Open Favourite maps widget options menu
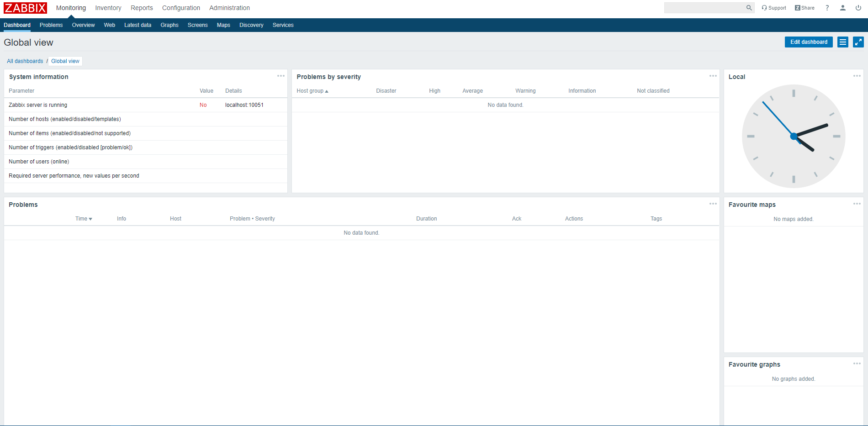Screen dimensions: 868x426 click(x=857, y=204)
